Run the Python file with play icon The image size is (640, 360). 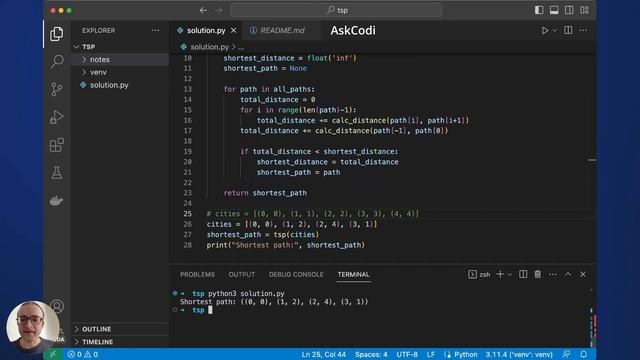pyautogui.click(x=545, y=30)
